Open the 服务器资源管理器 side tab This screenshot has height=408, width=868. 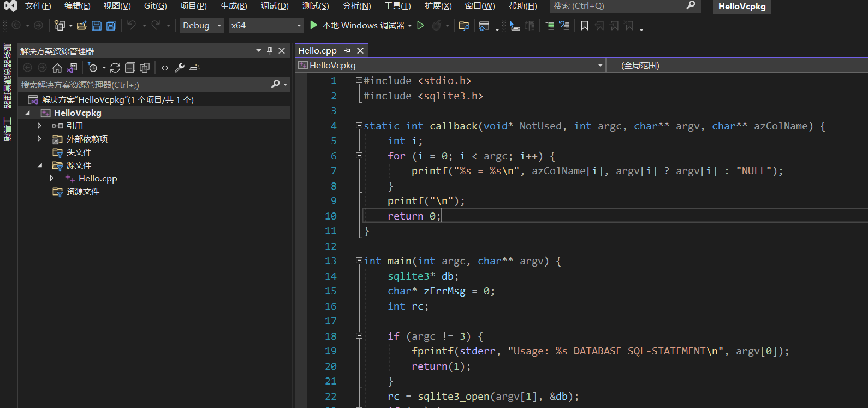[x=7, y=75]
